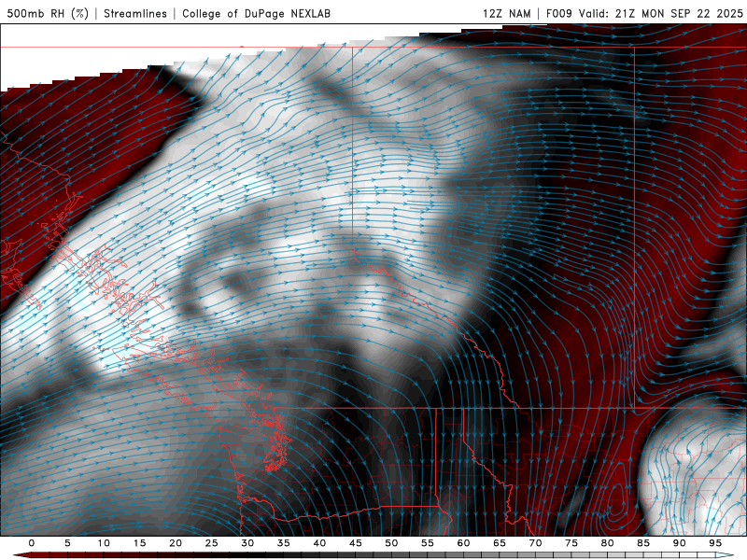The width and height of the screenshot is (747, 560).
Task: Click 'Valid: 21Z MON SEP 22 2025' text
Action: coord(661,13)
